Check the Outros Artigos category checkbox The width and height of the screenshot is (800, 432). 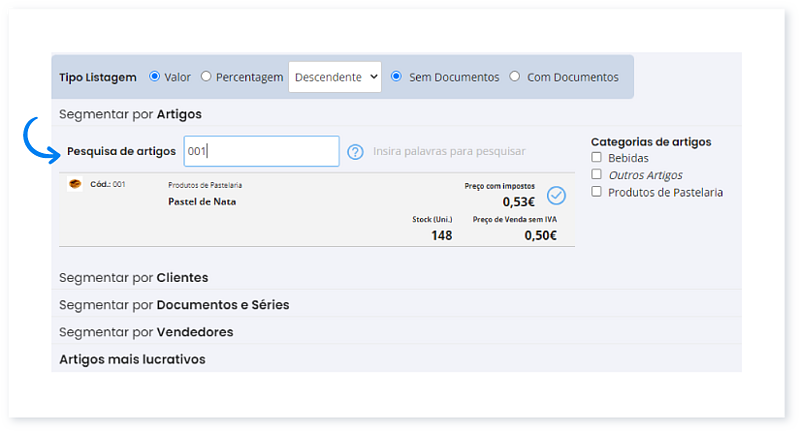point(597,175)
